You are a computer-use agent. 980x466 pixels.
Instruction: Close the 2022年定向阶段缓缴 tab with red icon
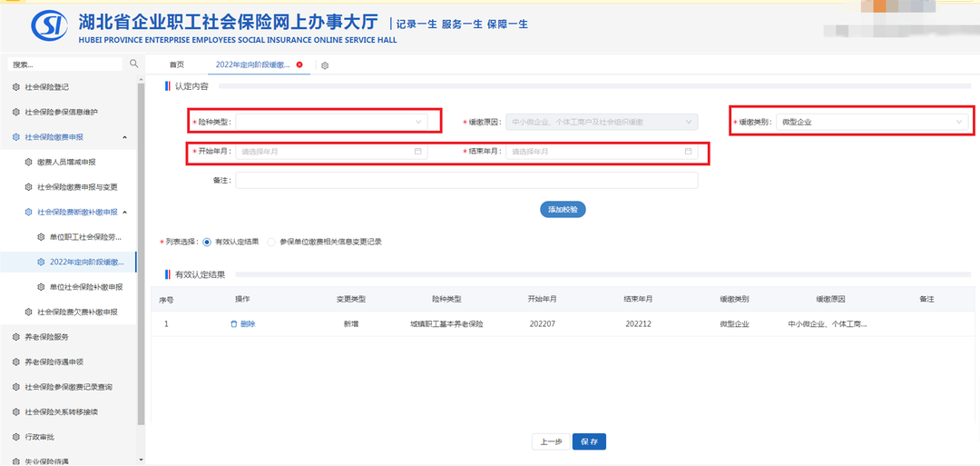[299, 64]
